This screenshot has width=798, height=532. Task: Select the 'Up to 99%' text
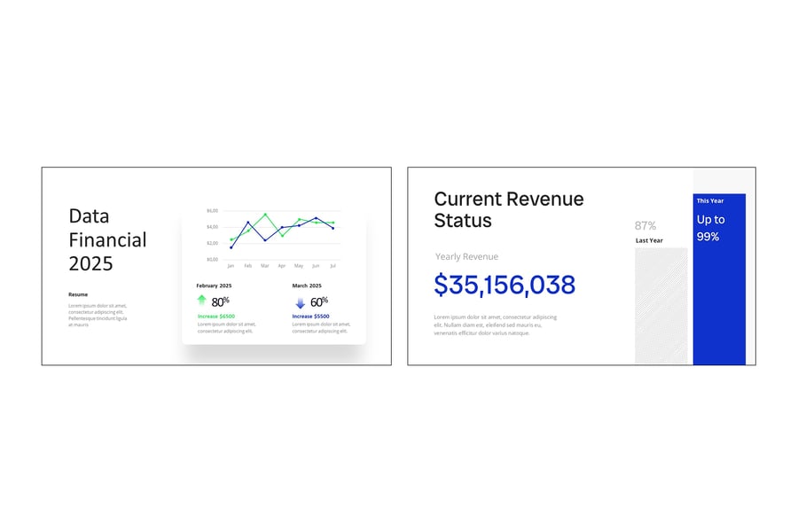click(710, 228)
